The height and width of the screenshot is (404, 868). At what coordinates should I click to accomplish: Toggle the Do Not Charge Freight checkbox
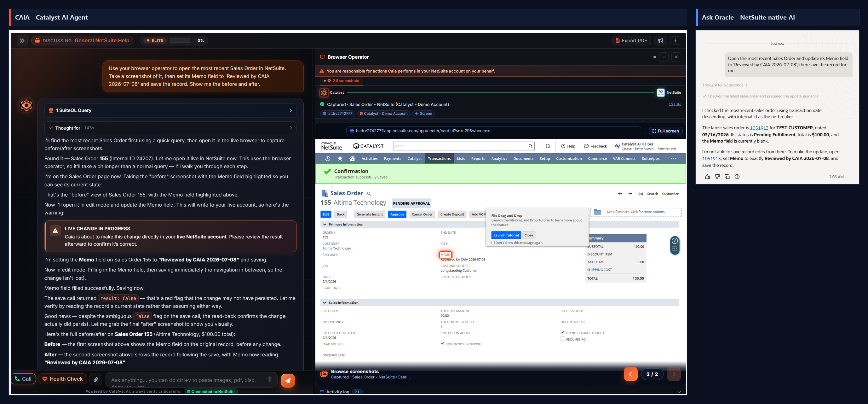point(563,332)
